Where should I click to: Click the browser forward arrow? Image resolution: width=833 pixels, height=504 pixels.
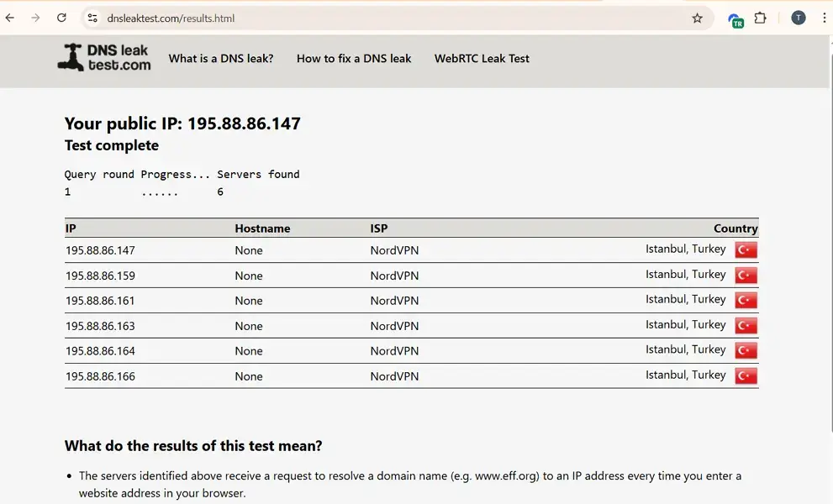pyautogui.click(x=35, y=18)
